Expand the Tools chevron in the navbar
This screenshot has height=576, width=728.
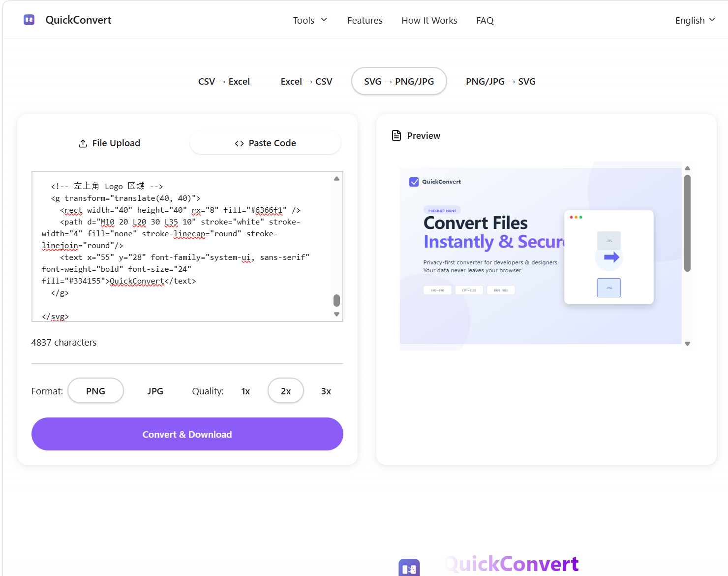click(x=324, y=20)
